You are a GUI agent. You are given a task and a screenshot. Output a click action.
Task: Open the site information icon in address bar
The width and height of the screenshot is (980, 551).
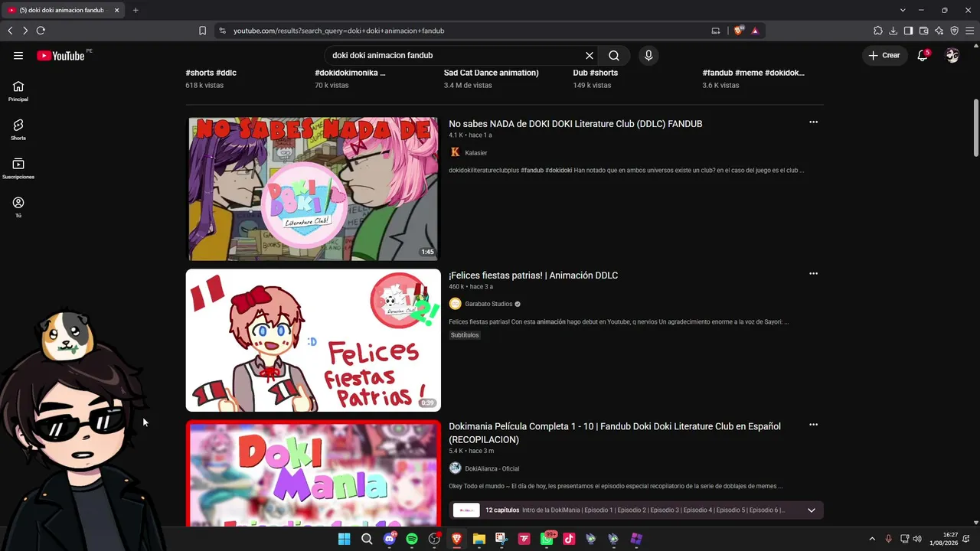tap(222, 31)
